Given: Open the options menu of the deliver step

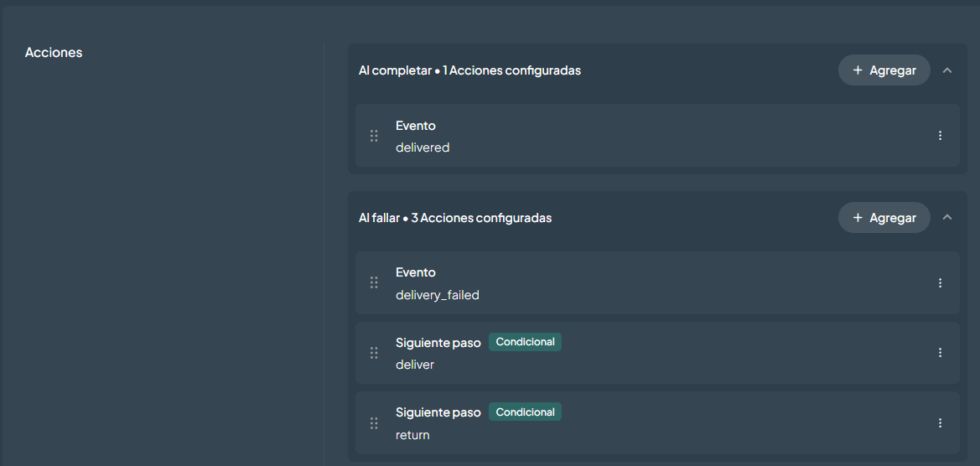Looking at the screenshot, I should click(940, 353).
